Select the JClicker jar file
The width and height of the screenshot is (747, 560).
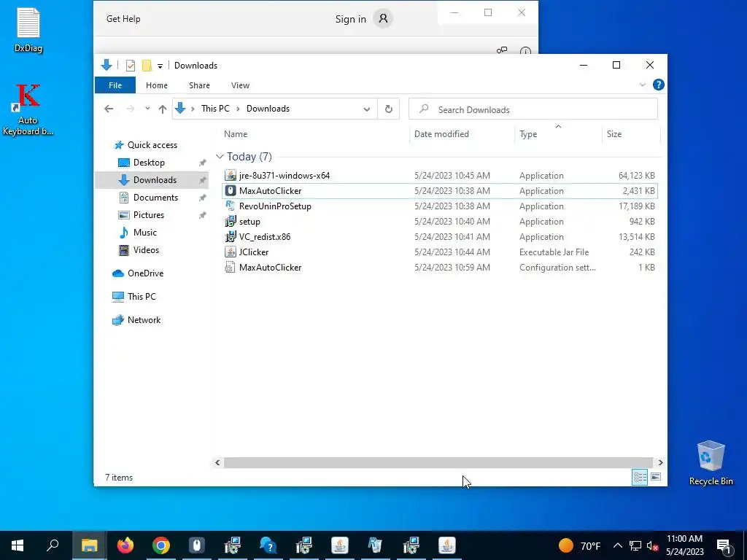[254, 252]
